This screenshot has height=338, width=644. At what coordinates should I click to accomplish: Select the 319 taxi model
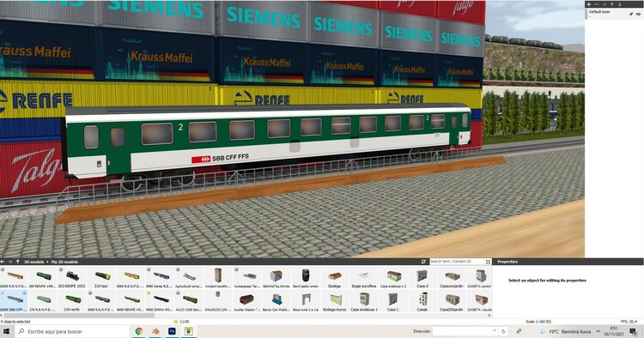pos(101,278)
